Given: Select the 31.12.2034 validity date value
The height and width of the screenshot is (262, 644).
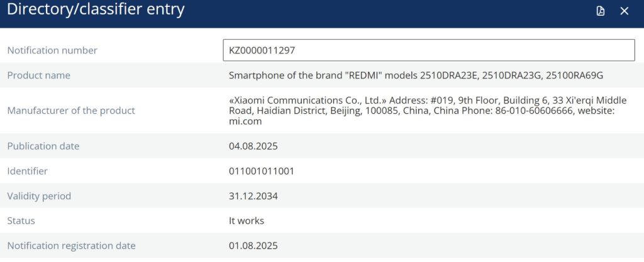Looking at the screenshot, I should [x=253, y=196].
